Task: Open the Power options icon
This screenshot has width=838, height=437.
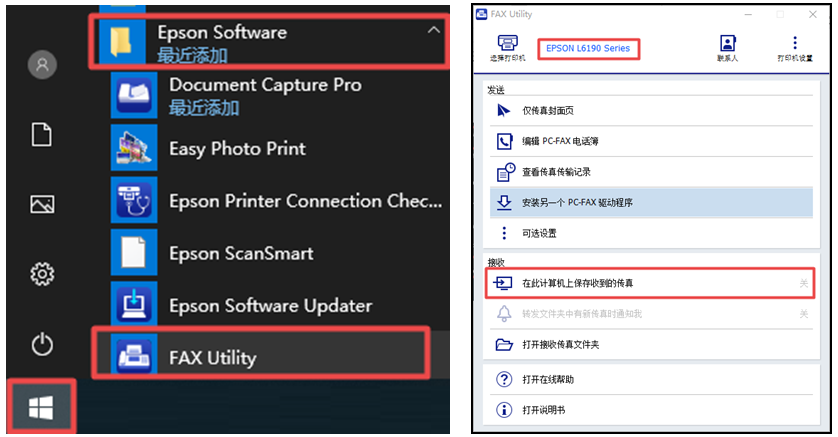Action: [x=42, y=345]
